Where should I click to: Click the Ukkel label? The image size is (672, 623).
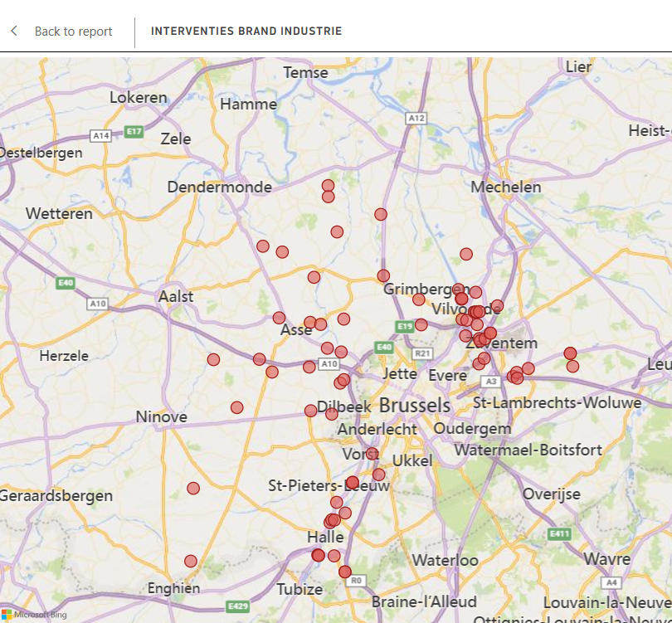point(412,461)
